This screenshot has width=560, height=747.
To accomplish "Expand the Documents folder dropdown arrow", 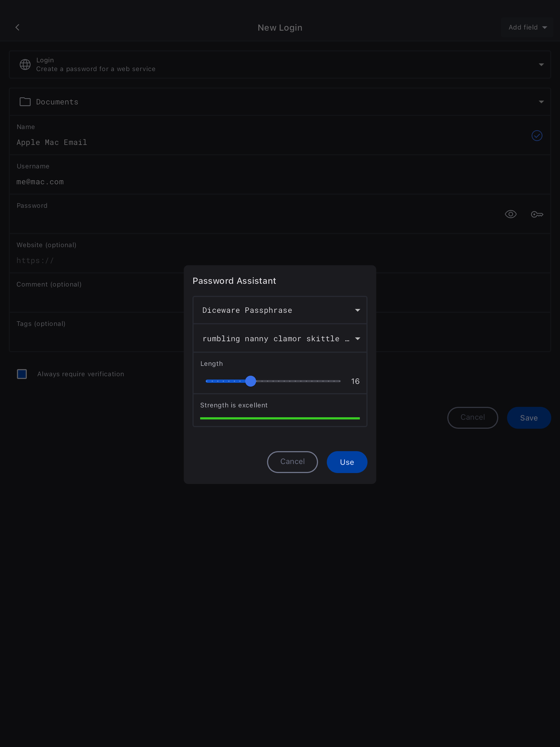I will coord(541,102).
